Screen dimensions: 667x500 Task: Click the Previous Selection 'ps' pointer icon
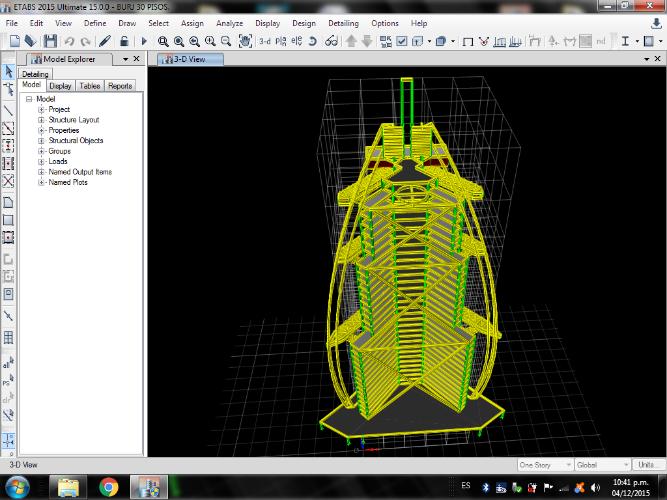[9, 380]
